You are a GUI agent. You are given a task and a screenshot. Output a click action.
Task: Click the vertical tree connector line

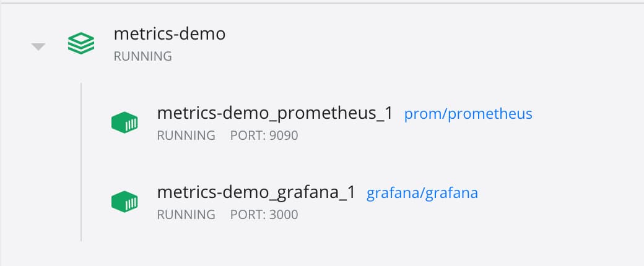[81, 162]
